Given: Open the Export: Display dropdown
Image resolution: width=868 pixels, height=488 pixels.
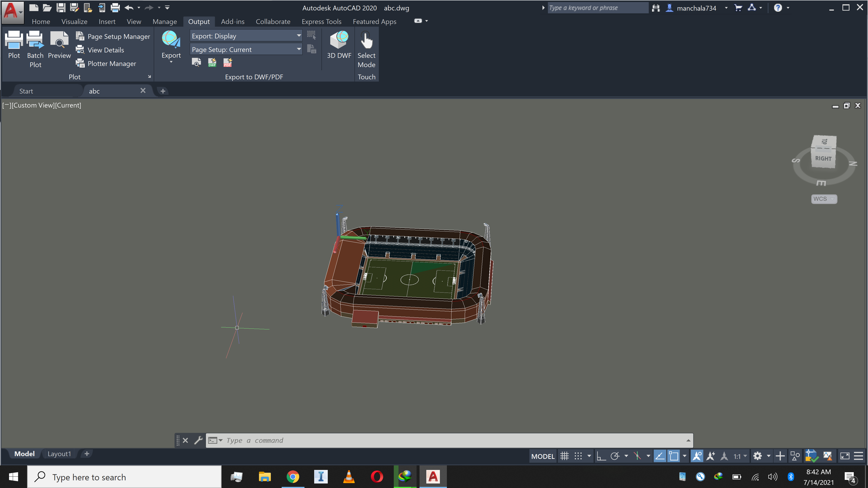Looking at the screenshot, I should coord(298,35).
